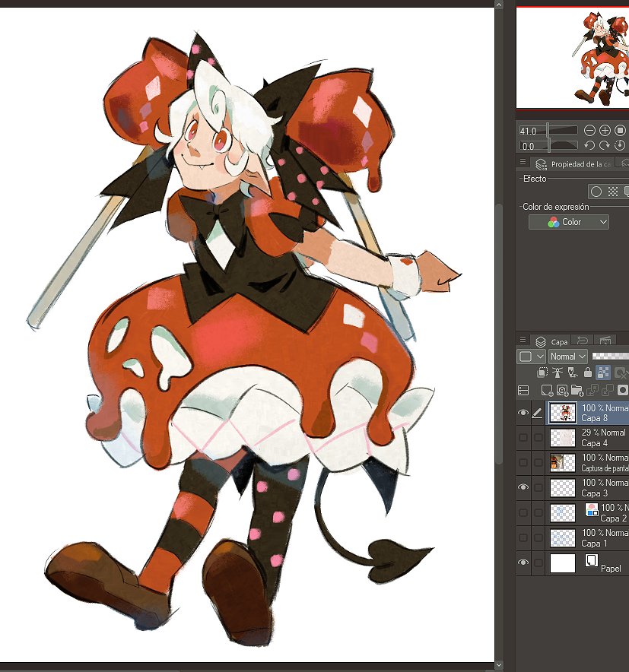Image resolution: width=629 pixels, height=672 pixels.
Task: Toggle the layer mask enable icon
Action: coord(621,372)
